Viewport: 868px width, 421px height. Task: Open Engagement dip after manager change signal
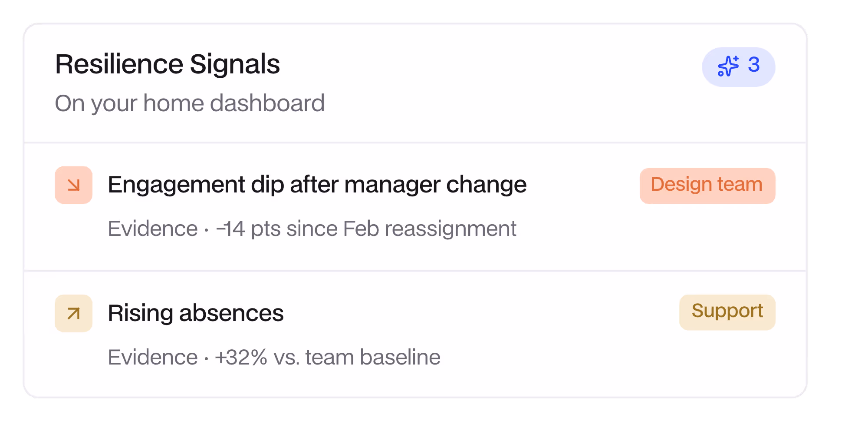coord(317,185)
